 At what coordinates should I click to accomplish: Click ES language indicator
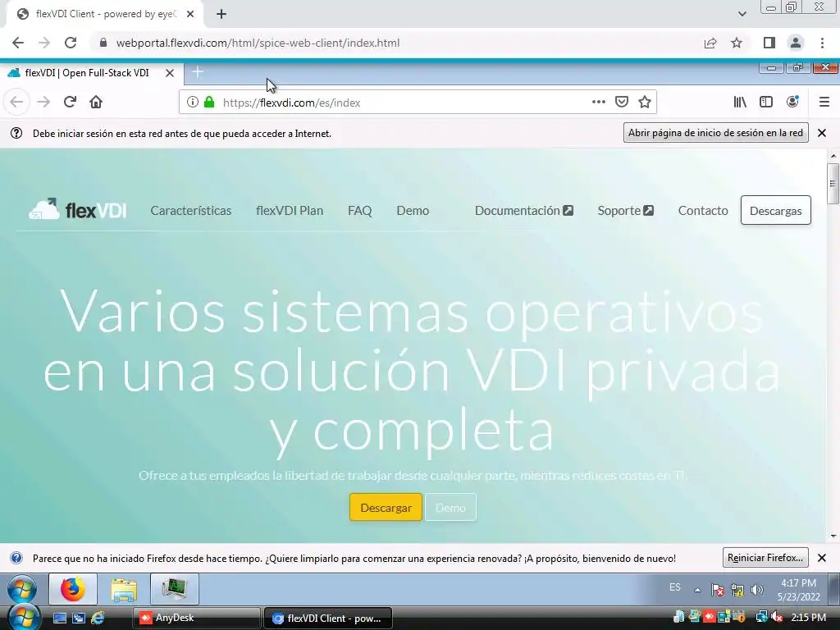click(675, 587)
